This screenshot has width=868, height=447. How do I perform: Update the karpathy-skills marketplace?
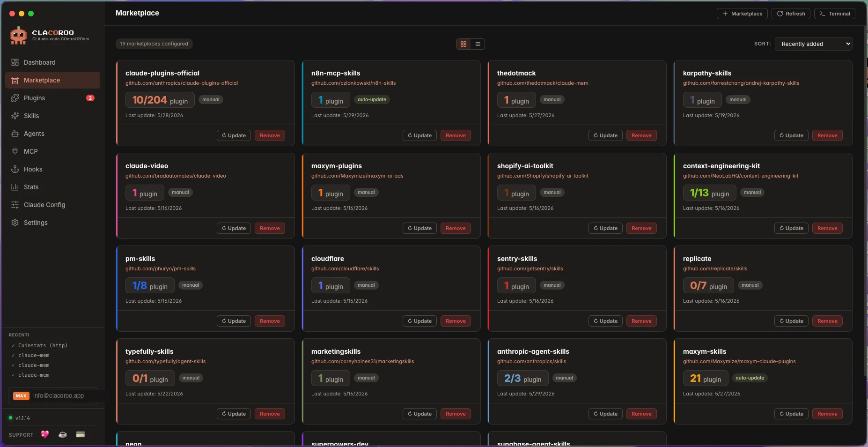pos(791,135)
